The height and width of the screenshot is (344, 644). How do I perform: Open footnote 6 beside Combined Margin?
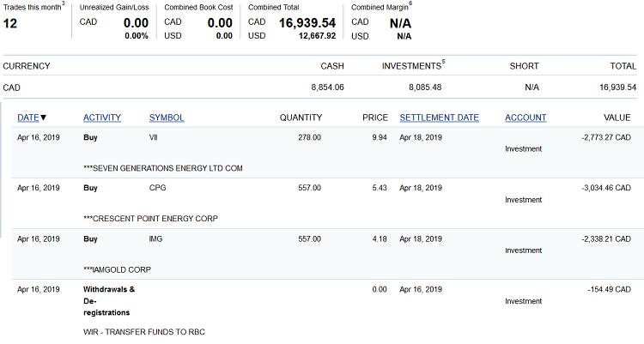411,4
